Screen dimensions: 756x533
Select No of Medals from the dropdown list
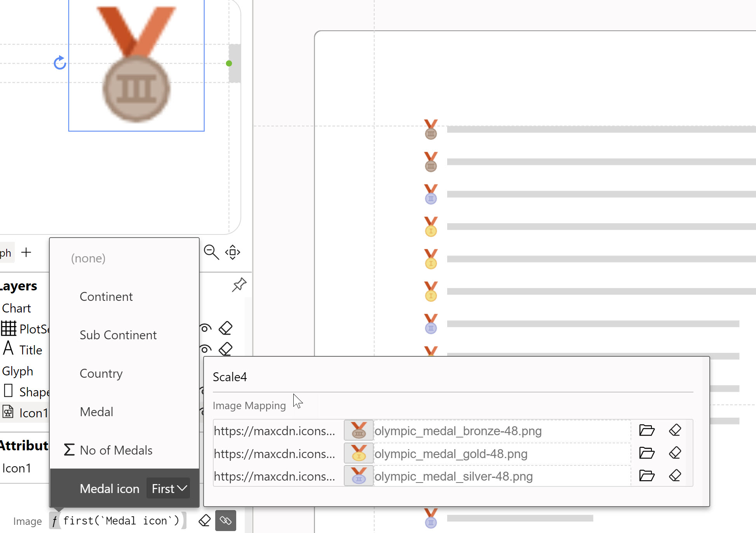pyautogui.click(x=116, y=450)
